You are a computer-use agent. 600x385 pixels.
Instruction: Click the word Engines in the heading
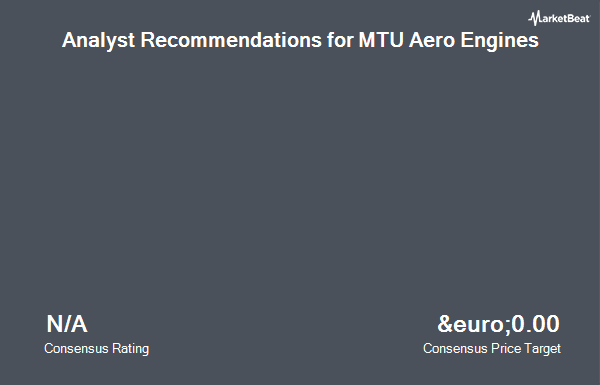pos(499,41)
